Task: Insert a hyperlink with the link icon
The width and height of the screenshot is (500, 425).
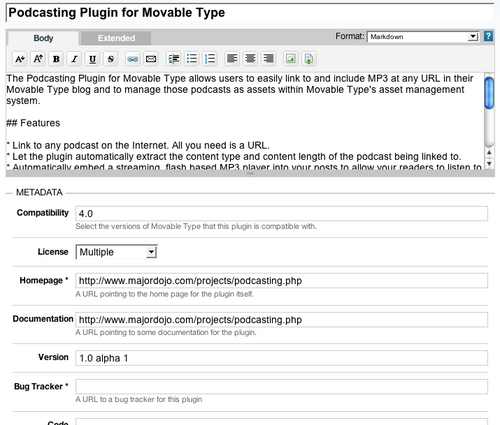Action: pos(132,59)
